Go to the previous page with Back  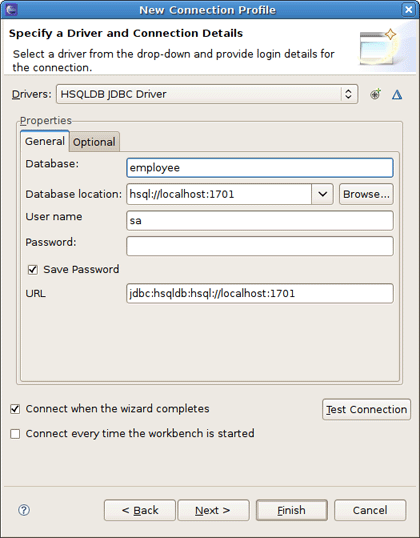point(140,510)
